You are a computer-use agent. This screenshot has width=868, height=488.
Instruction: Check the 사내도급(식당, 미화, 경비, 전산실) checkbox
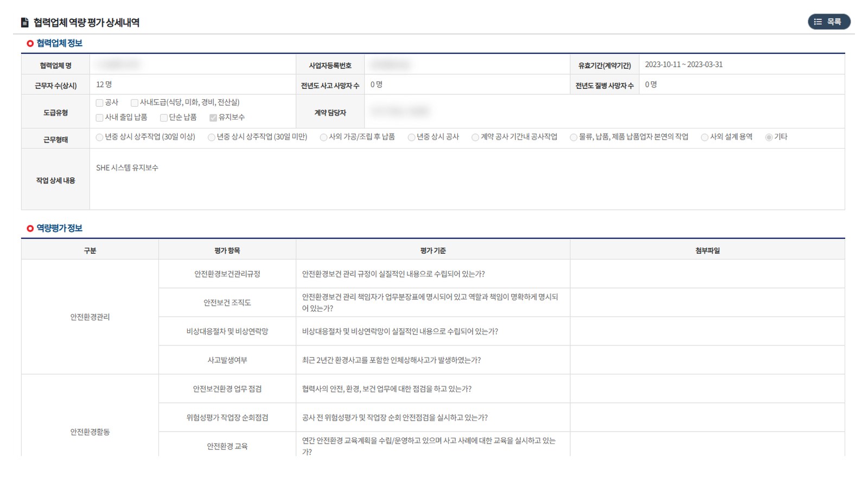pyautogui.click(x=134, y=102)
